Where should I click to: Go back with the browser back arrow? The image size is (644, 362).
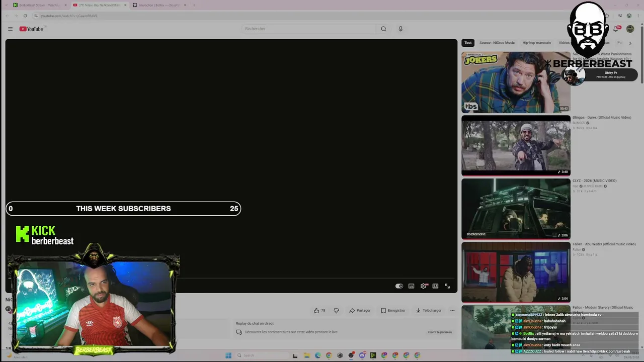8,16
